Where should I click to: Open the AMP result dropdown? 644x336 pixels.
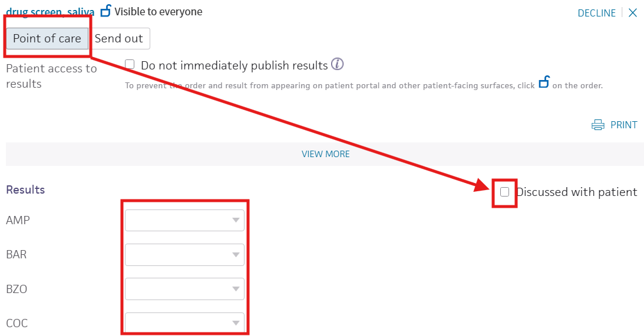click(x=185, y=220)
